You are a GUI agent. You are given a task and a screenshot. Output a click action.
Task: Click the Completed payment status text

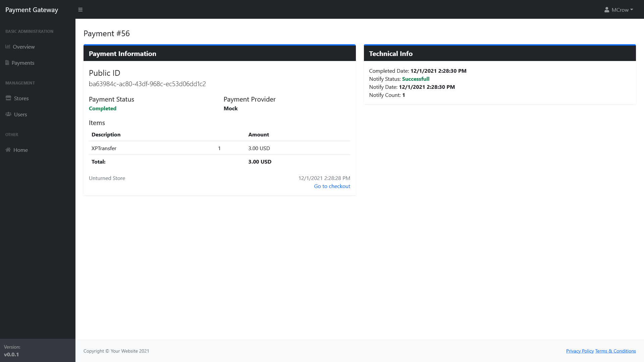click(103, 108)
